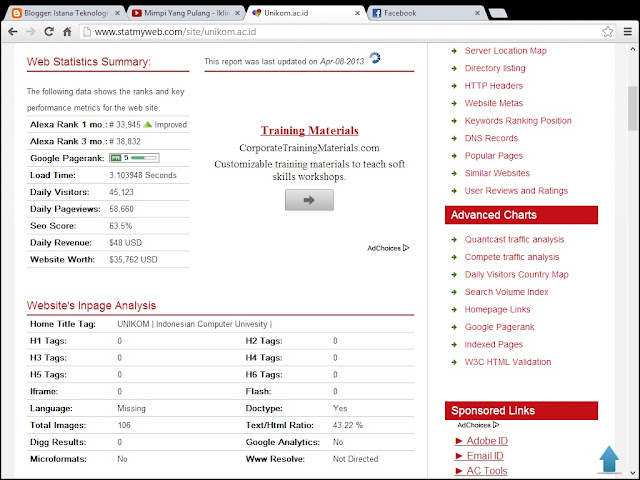Click the refresh report icon next to Apr-08-2013
The width and height of the screenshot is (640, 480).
point(375,58)
